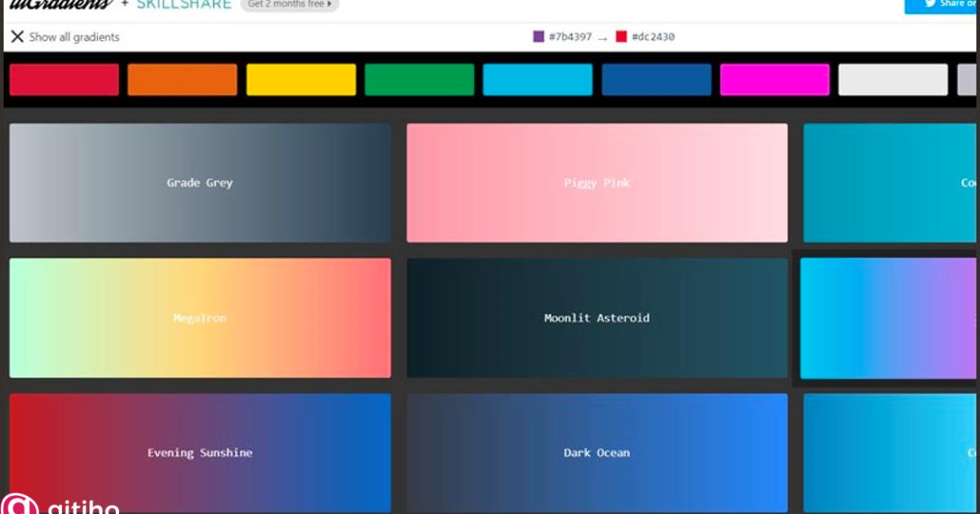Open the Dark Ocean gradient
Viewport: 980px width, 514px height.
596,453
